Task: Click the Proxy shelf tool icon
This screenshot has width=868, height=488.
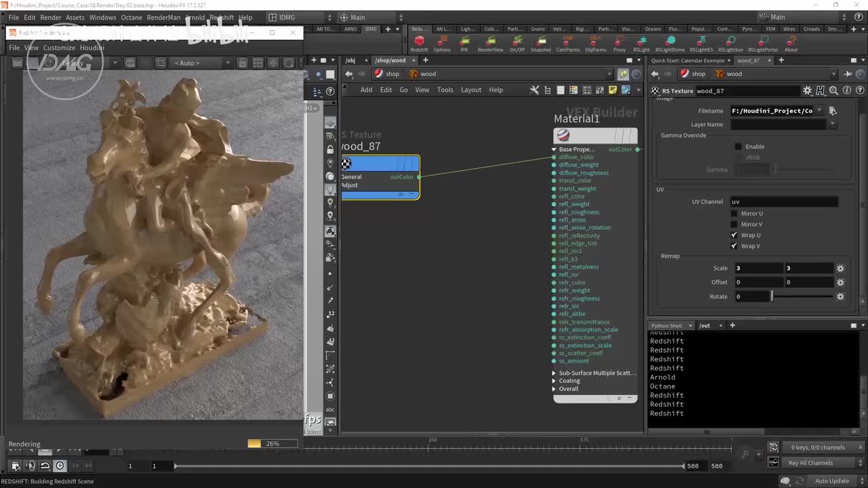Action: click(x=619, y=42)
